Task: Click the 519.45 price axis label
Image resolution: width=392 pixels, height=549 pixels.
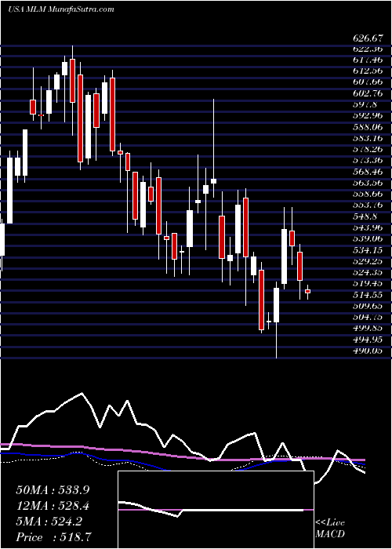Action: click(368, 284)
